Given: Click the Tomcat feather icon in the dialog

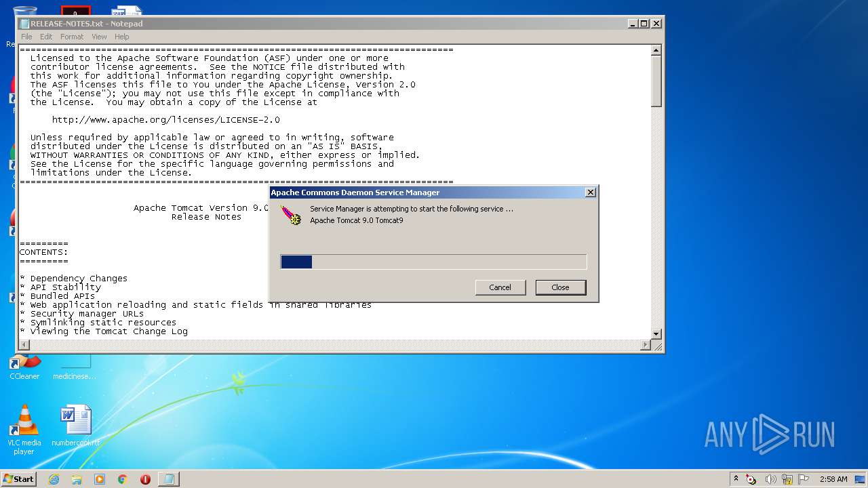Looking at the screenshot, I should [x=291, y=215].
